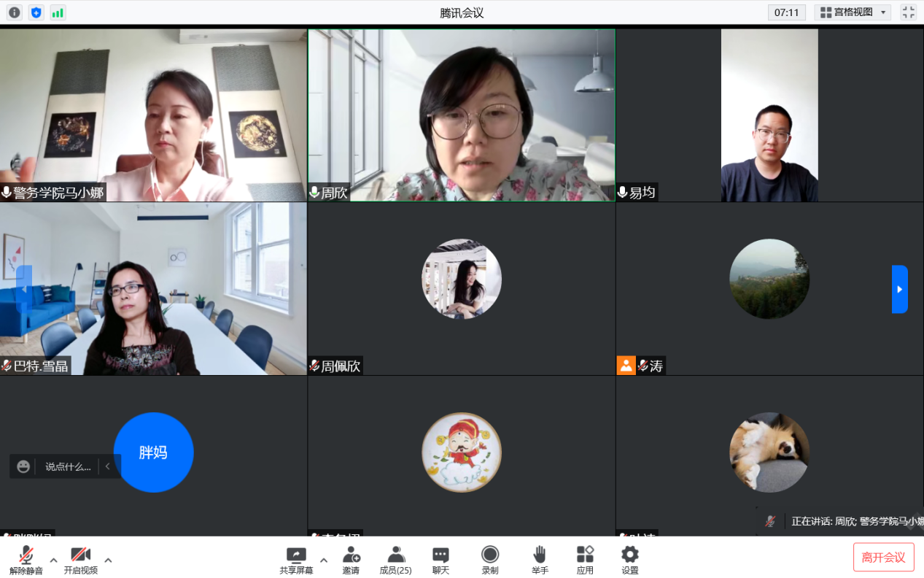Image resolution: width=924 pixels, height=578 pixels.
Task: Click the blue security shield icon
Action: click(x=36, y=12)
